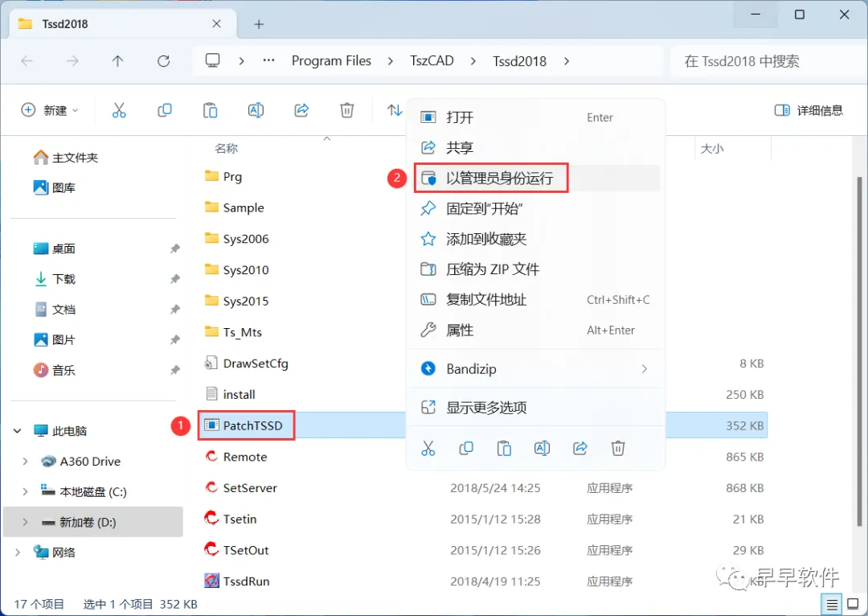The width and height of the screenshot is (868, 616).
Task: Choose 以管理员身份运行 in the context menu
Action: [x=535, y=178]
